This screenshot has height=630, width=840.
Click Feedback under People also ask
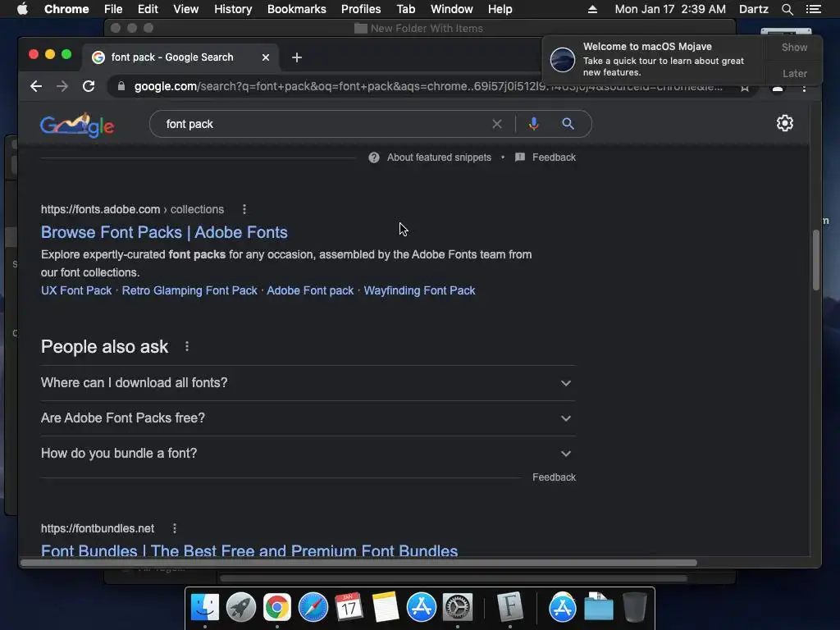tap(554, 477)
